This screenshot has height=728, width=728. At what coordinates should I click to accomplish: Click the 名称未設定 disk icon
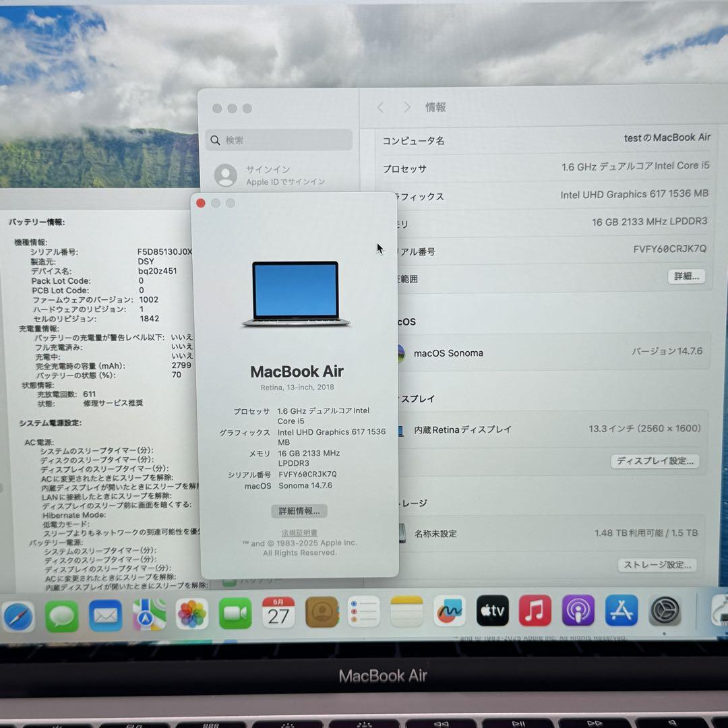pos(402,533)
